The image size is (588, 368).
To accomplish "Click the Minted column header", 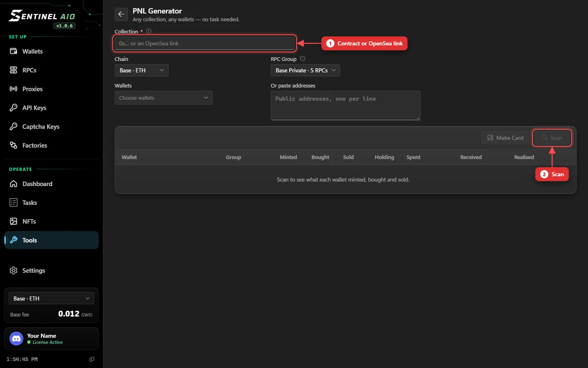I will (288, 157).
